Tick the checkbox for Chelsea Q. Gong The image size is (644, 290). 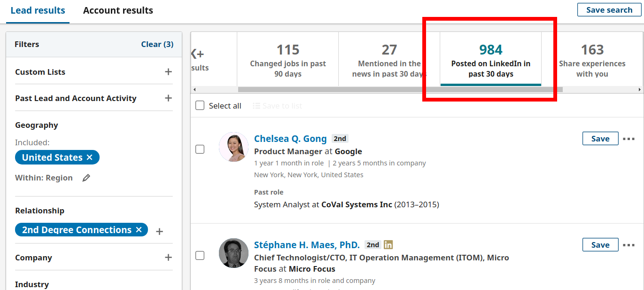point(200,149)
